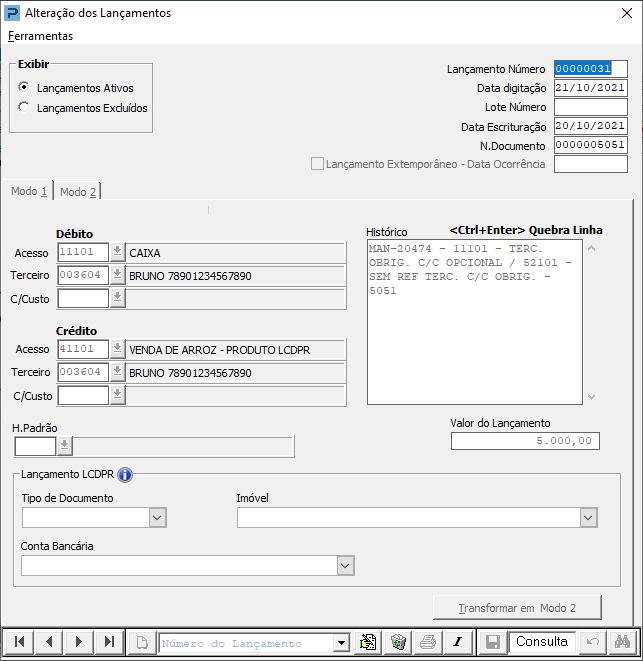
Task: Go to the last record
Action: [x=109, y=642]
